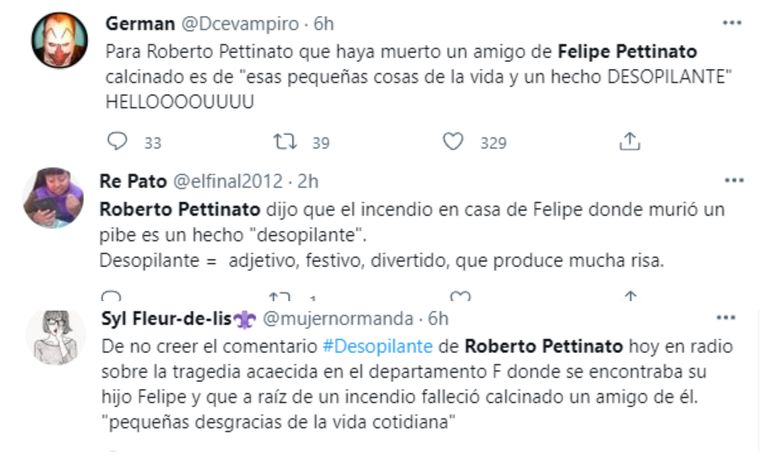Viewport: 770px width, 461px height.
Task: Share Re Pato's tweet
Action: click(x=630, y=296)
